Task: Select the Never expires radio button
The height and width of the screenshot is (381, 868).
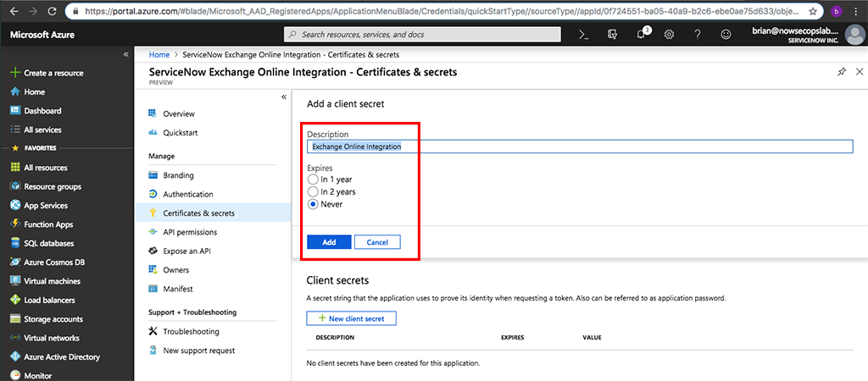Action: pos(314,204)
